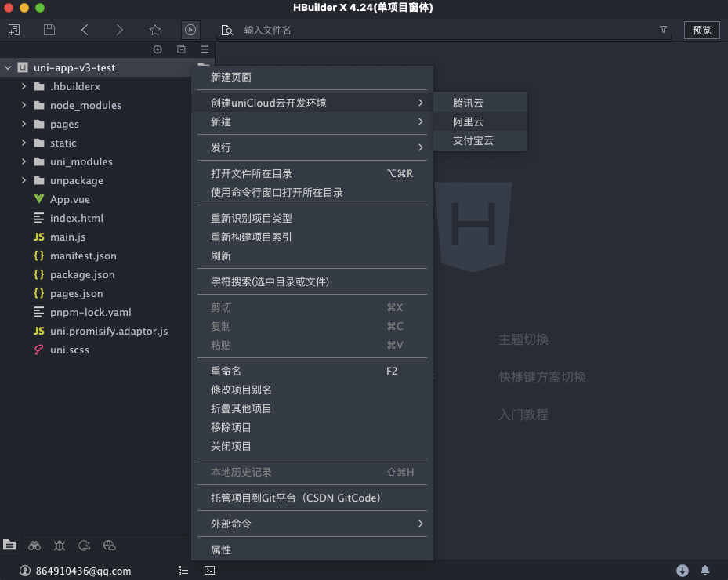This screenshot has height=580, width=728.
Task: Click the Git source control icon at bottom
Action: point(84,546)
